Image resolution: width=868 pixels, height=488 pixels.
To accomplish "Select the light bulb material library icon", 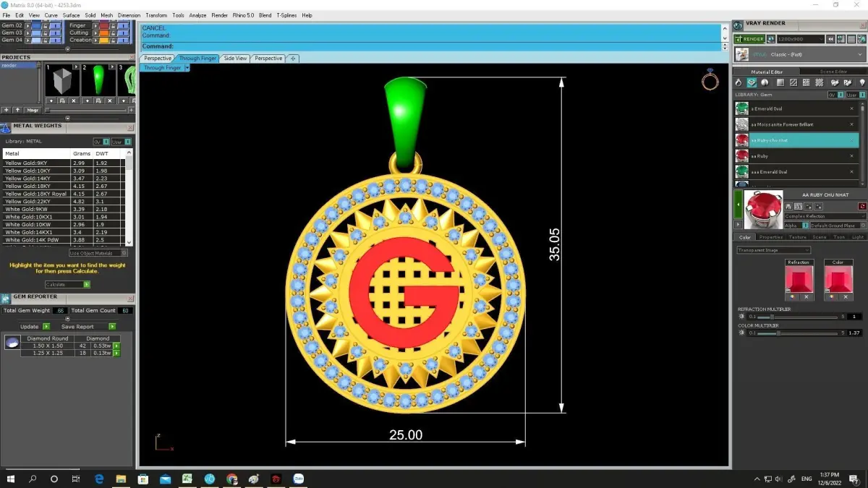I will tap(861, 83).
